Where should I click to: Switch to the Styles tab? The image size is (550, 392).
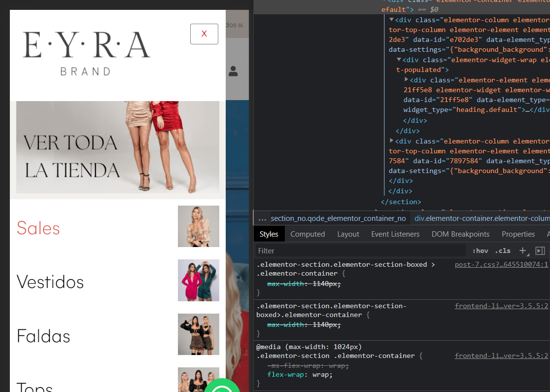[269, 234]
